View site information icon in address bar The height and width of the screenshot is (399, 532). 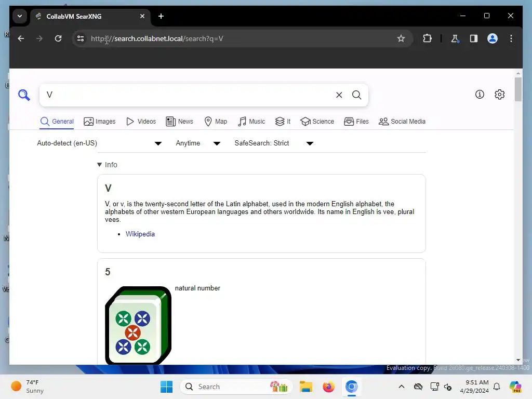[81, 38]
